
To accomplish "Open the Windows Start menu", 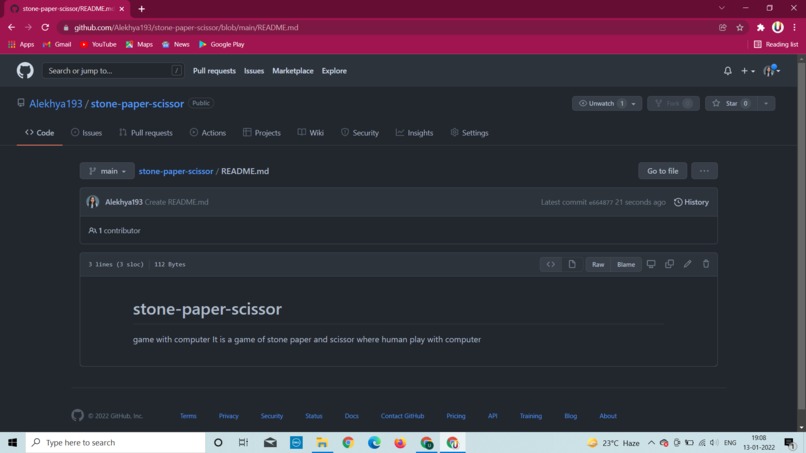I will (x=13, y=442).
